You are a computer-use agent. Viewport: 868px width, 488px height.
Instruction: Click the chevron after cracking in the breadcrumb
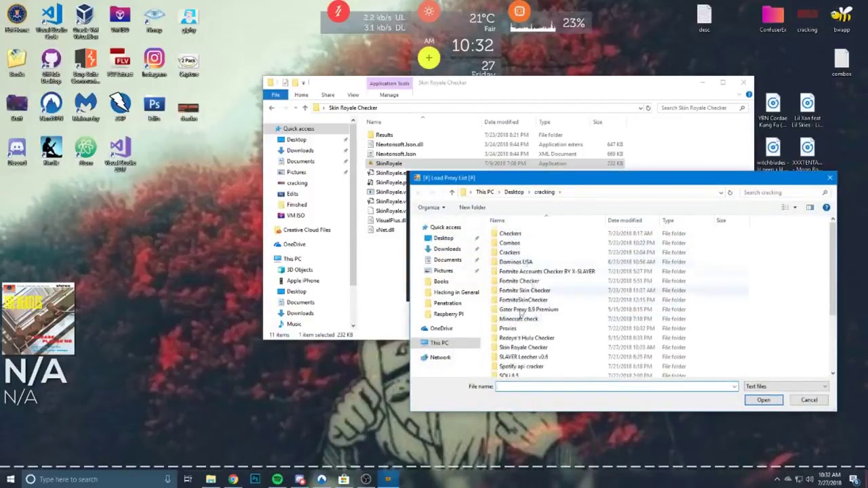(561, 192)
